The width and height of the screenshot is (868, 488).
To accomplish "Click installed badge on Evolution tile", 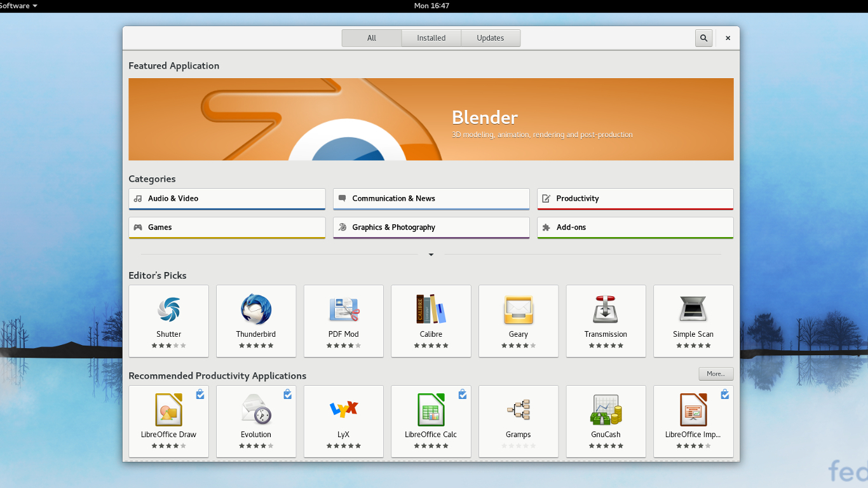I will pos(288,394).
